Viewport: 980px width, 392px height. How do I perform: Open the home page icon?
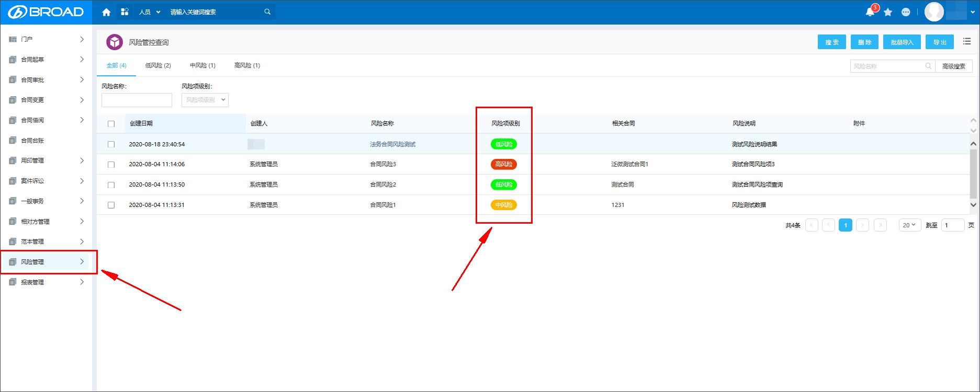click(x=106, y=12)
